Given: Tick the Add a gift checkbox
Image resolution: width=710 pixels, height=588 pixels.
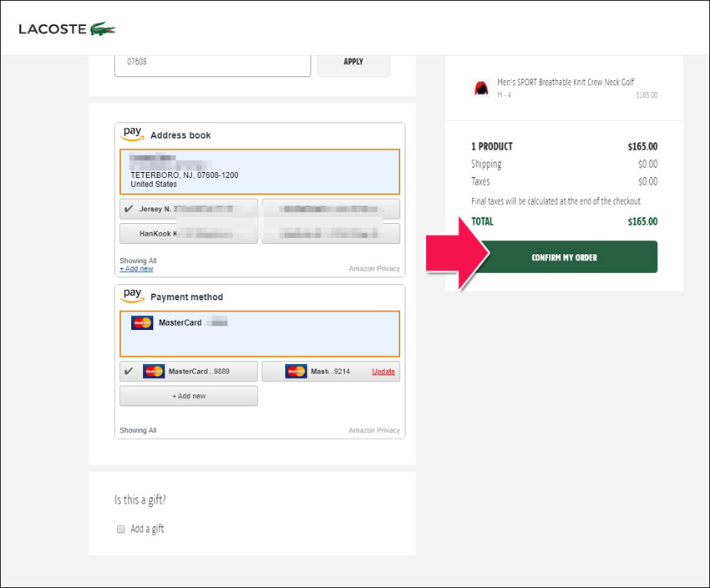Looking at the screenshot, I should point(121,529).
